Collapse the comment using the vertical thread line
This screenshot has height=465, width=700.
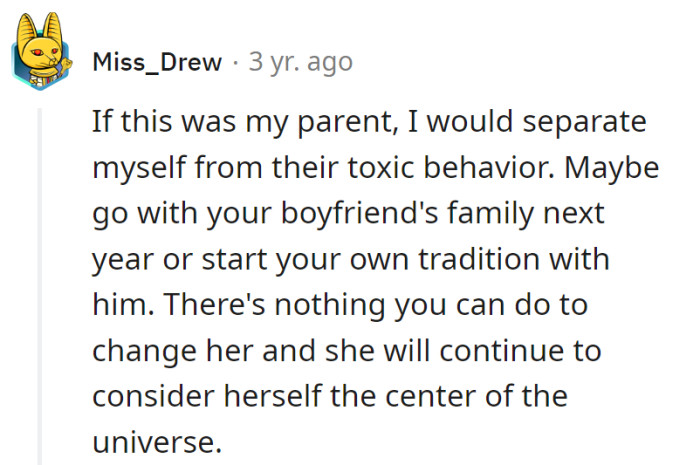pos(40,286)
